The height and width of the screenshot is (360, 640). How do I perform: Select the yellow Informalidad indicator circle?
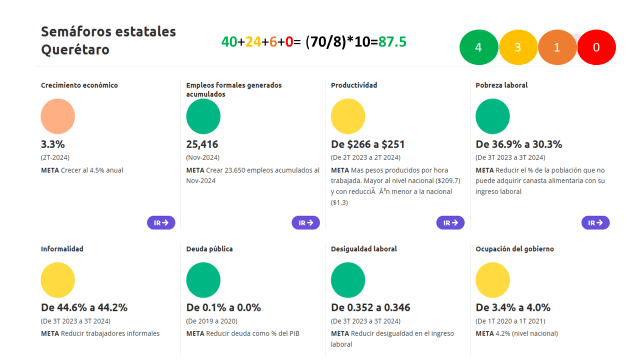tap(58, 280)
